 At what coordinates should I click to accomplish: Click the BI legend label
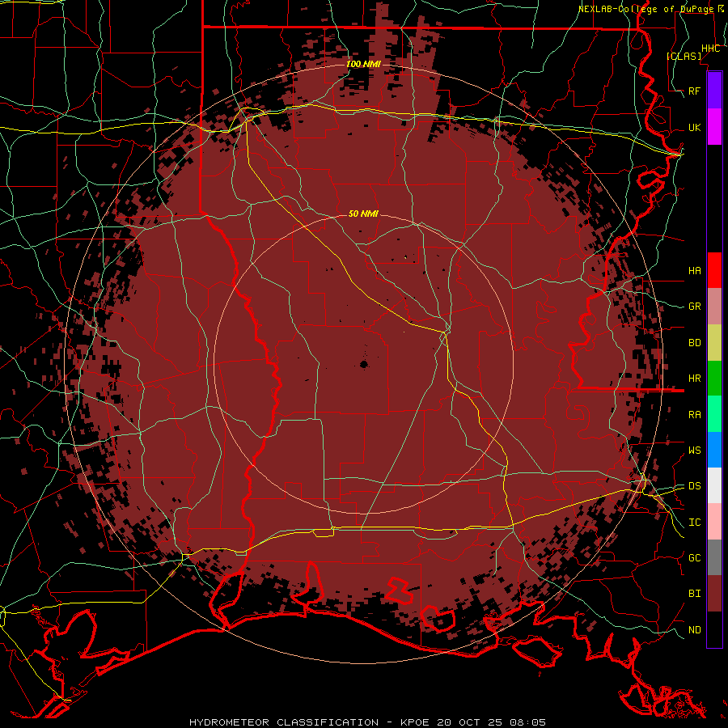695,594
